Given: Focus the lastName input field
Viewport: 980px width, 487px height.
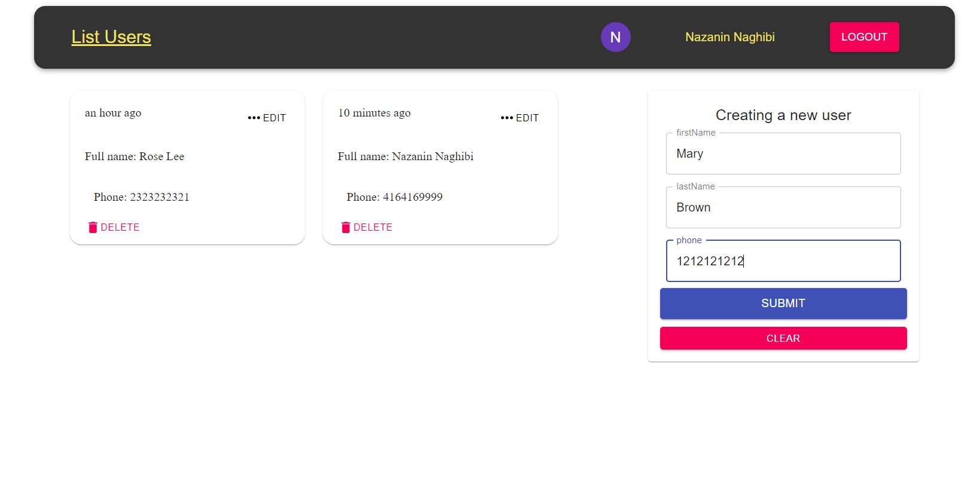Looking at the screenshot, I should 783,207.
